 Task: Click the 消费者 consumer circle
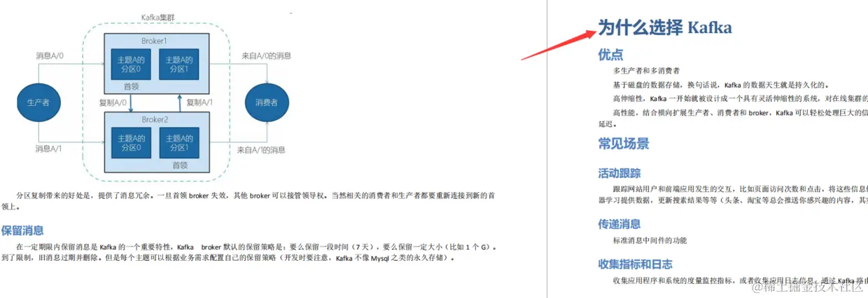(x=267, y=102)
